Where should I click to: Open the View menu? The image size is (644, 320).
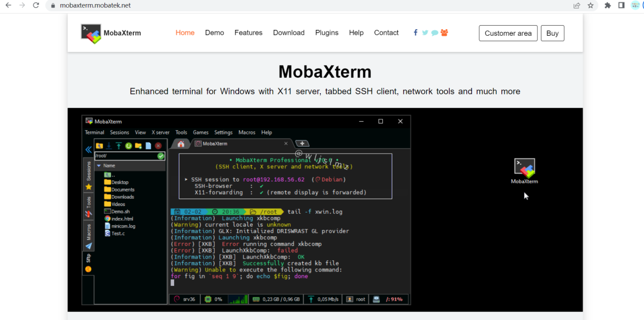click(141, 133)
